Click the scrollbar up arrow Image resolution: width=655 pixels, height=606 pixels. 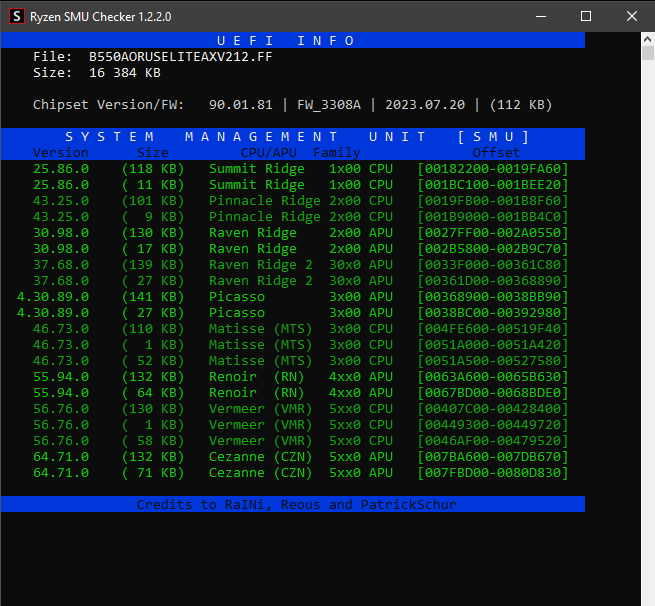coord(647,39)
